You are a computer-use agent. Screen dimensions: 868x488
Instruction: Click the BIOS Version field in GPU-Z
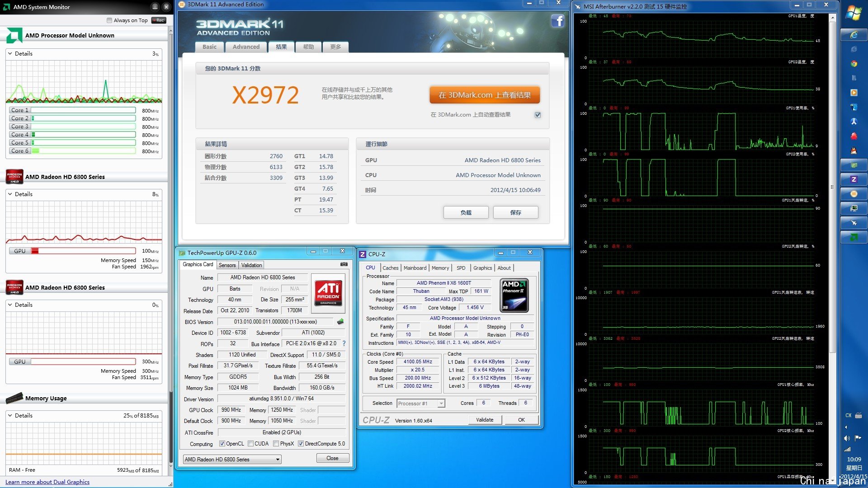point(275,322)
